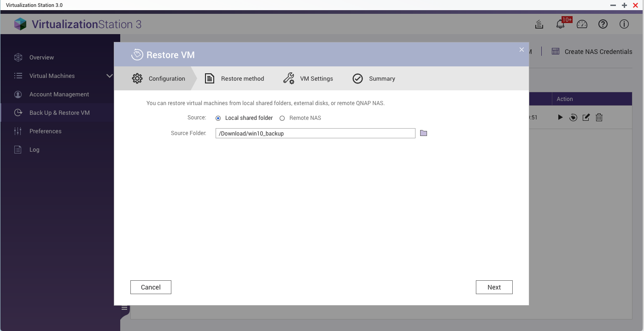Click the Cancel button in dialog

tap(151, 287)
